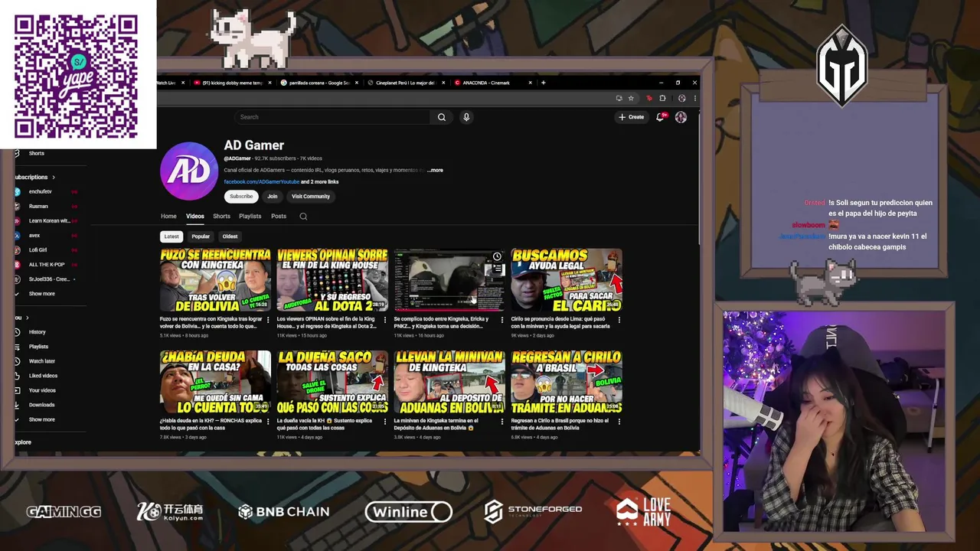980x551 pixels.
Task: Open ALL THE K-POP subscription channel
Action: 46,264
